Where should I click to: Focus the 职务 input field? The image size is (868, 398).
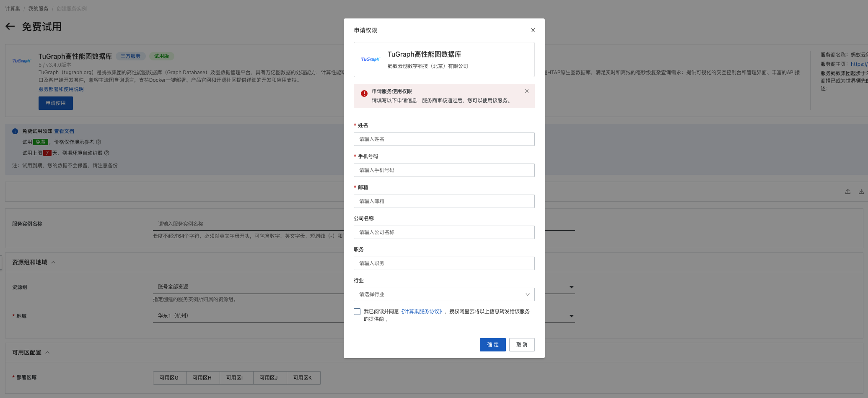[444, 263]
